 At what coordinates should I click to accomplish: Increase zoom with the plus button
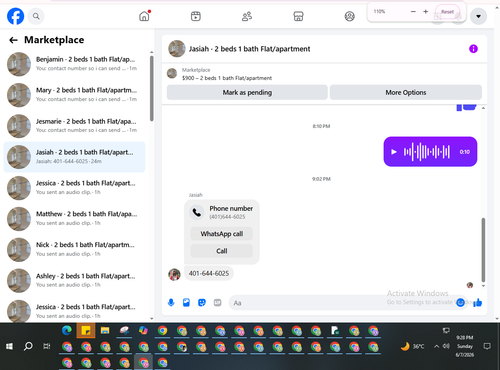(426, 12)
